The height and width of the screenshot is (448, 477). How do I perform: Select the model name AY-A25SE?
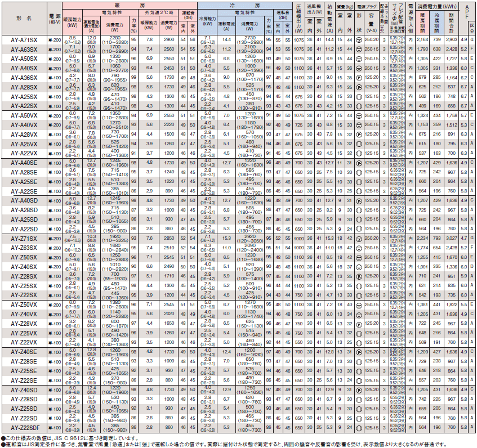[24, 182]
